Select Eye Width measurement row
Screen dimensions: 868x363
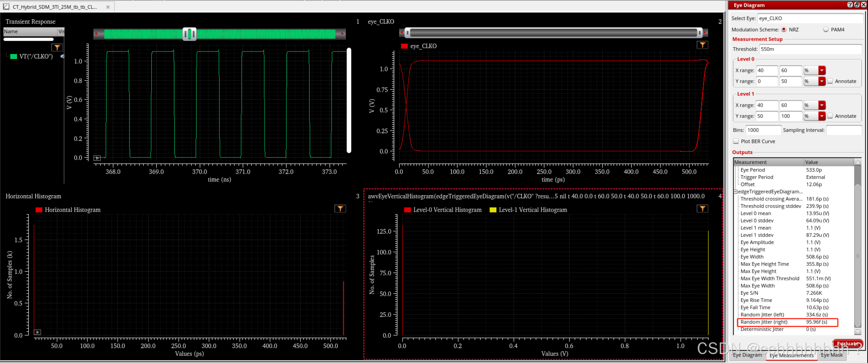coord(794,257)
